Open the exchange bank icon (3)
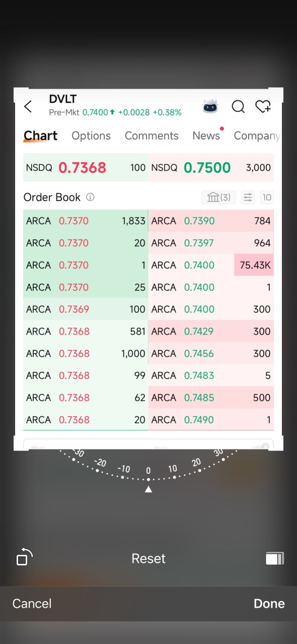The height and width of the screenshot is (644, 297). (x=219, y=197)
